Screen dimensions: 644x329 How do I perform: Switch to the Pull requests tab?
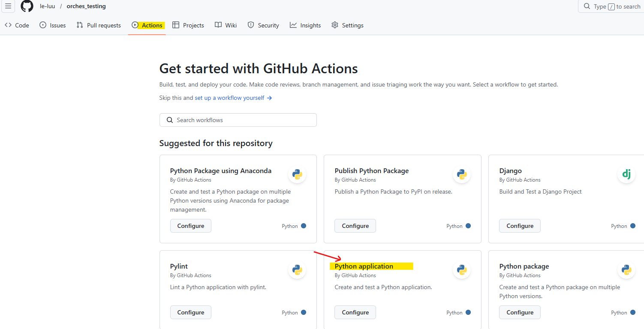tap(99, 25)
